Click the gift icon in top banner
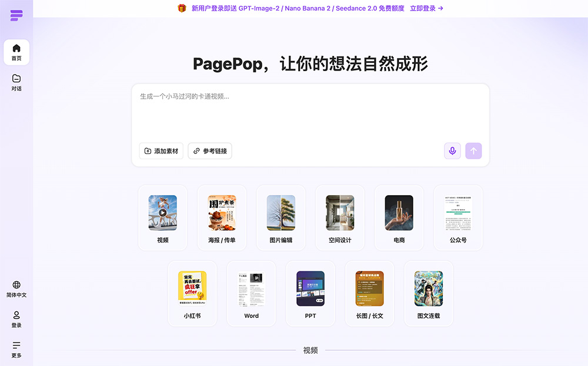Screen dimensions: 588x366 (182, 8)
